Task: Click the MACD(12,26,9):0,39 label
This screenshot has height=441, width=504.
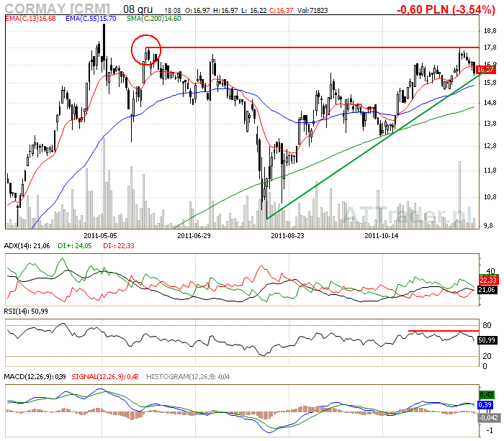Action: [x=35, y=376]
